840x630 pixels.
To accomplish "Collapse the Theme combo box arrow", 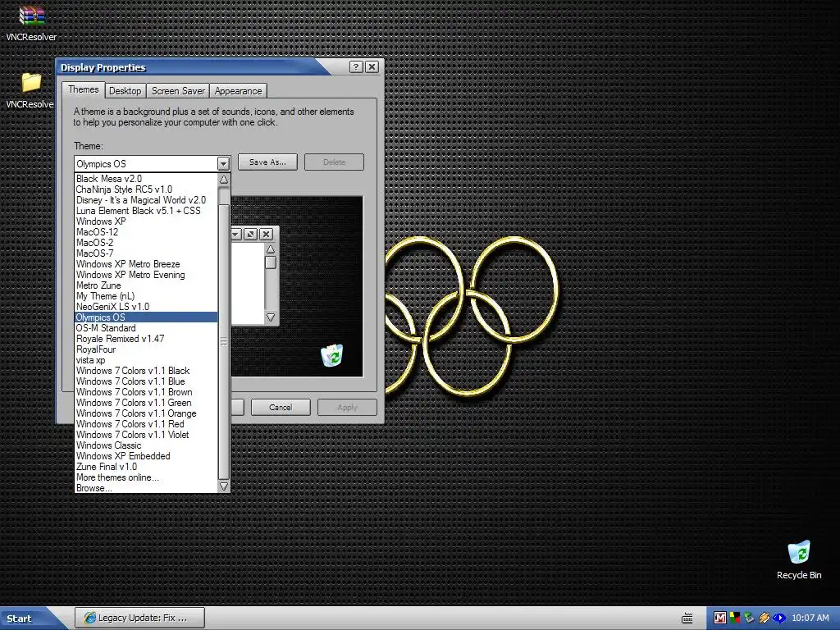I will 223,164.
